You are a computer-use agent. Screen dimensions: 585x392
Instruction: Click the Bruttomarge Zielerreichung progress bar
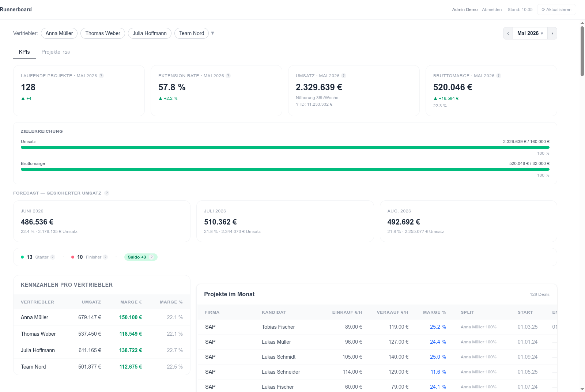285,169
